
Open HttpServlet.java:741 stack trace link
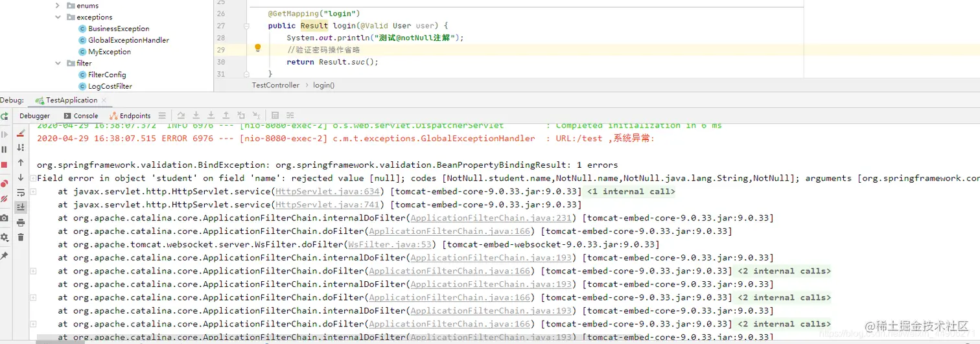click(327, 205)
